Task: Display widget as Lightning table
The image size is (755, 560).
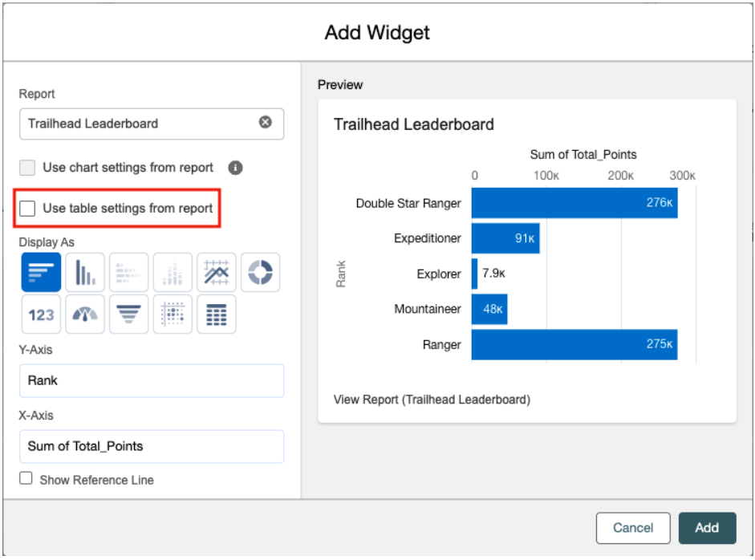Action: pos(217,314)
